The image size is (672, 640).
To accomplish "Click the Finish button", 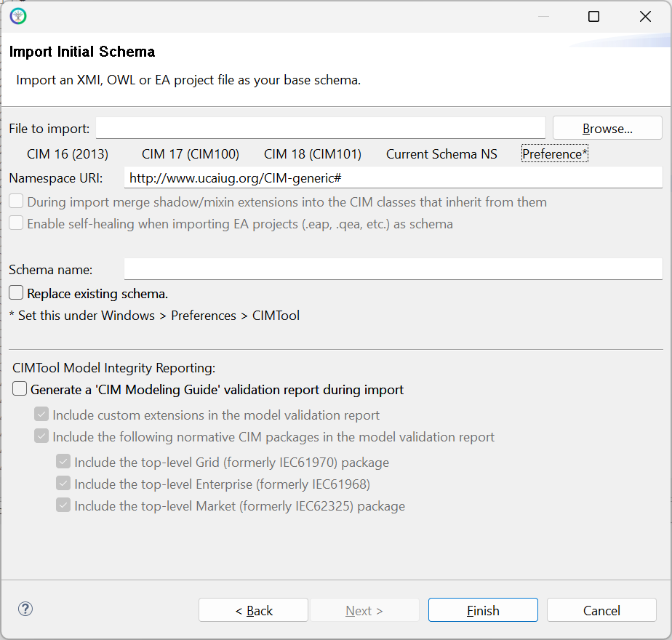I will point(483,610).
